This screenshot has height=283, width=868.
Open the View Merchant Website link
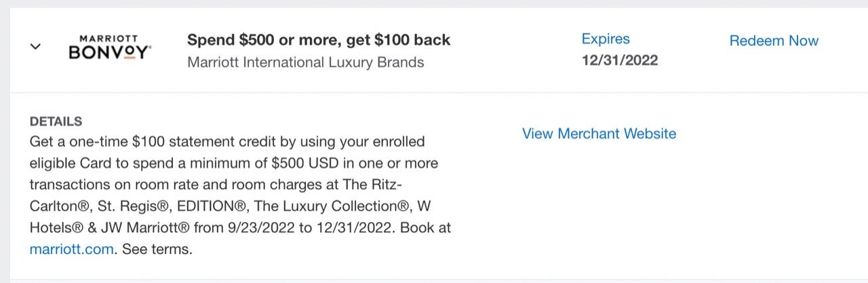click(599, 133)
